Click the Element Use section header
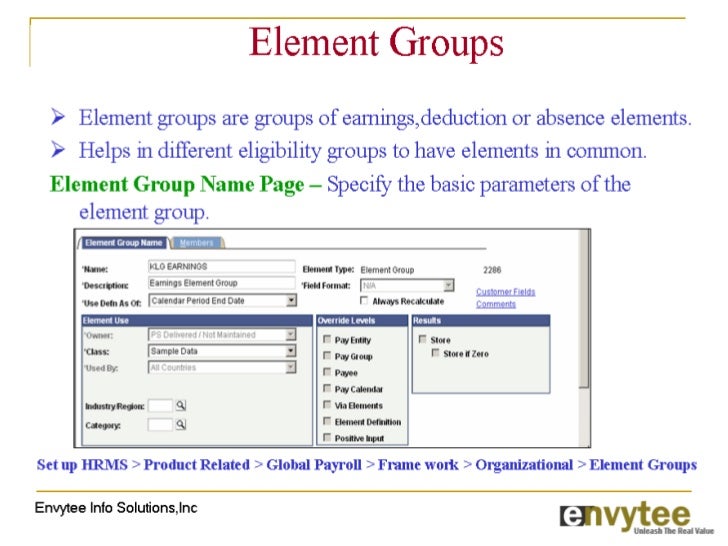728x546 pixels. tap(197, 320)
